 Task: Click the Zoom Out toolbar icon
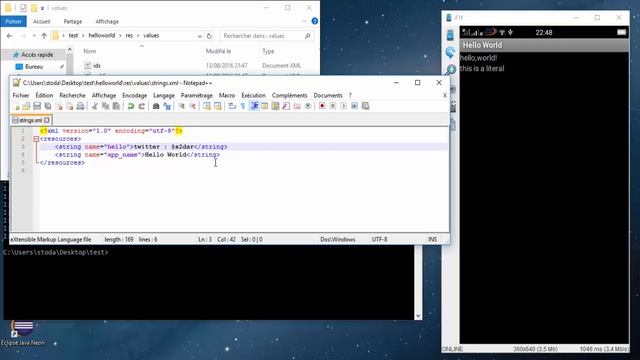pyautogui.click(x=192, y=106)
